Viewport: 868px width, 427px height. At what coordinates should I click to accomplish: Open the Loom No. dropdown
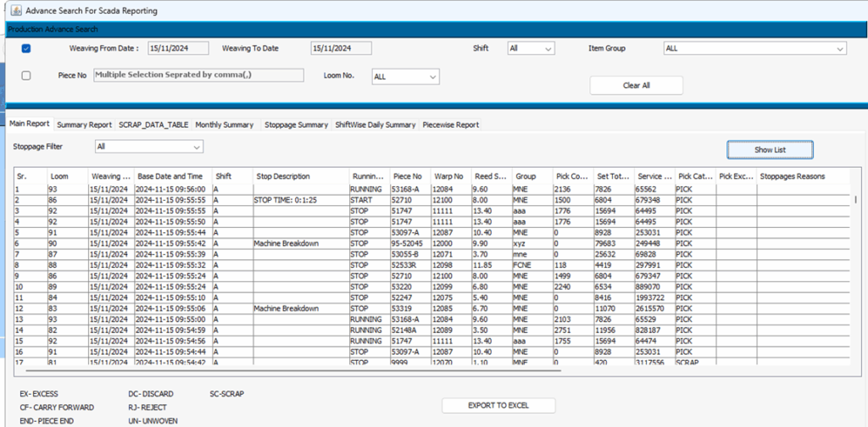405,76
